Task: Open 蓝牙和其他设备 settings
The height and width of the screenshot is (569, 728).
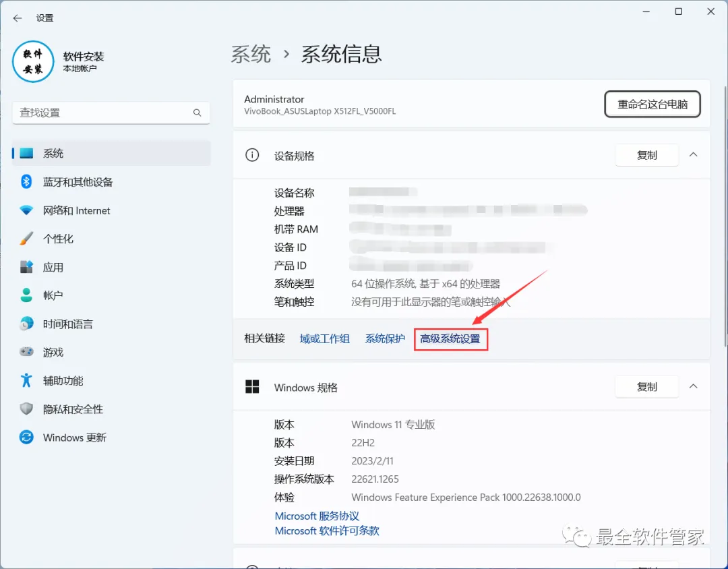Action: tap(111, 181)
